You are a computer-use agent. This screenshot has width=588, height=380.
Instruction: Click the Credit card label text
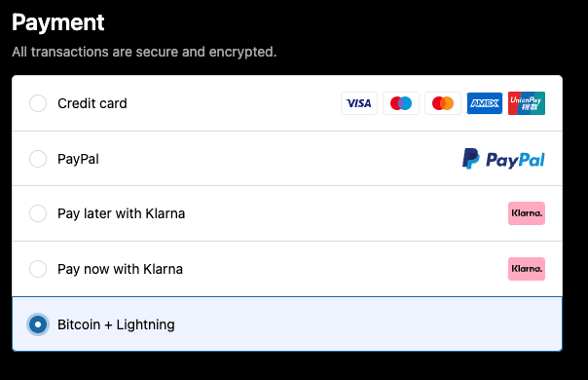pyautogui.click(x=92, y=103)
